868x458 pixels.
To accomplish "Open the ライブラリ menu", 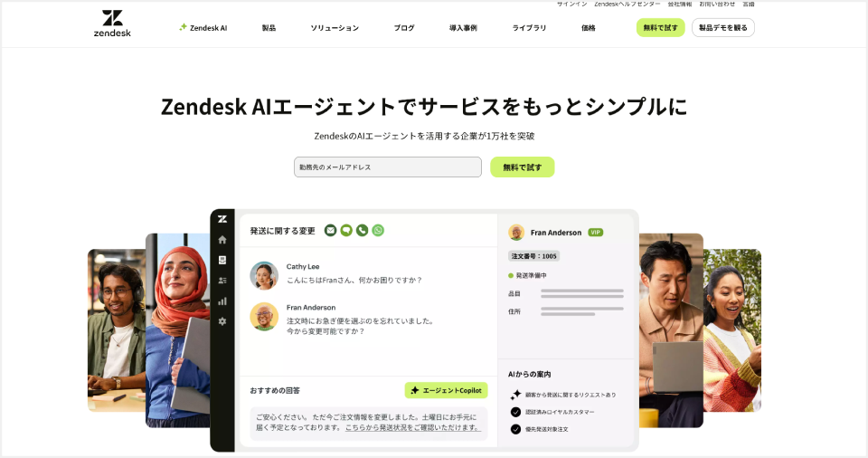I will tap(529, 28).
